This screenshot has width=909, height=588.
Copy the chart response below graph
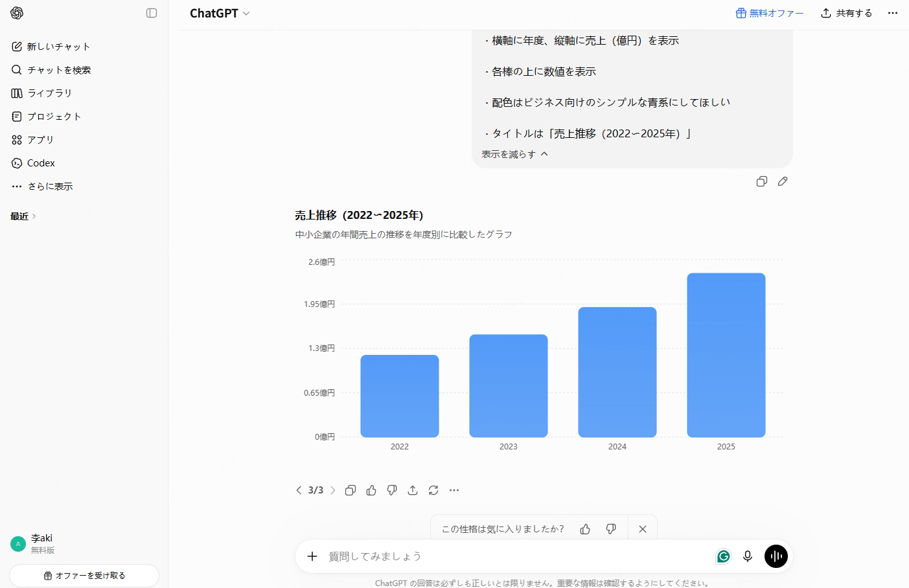point(351,490)
